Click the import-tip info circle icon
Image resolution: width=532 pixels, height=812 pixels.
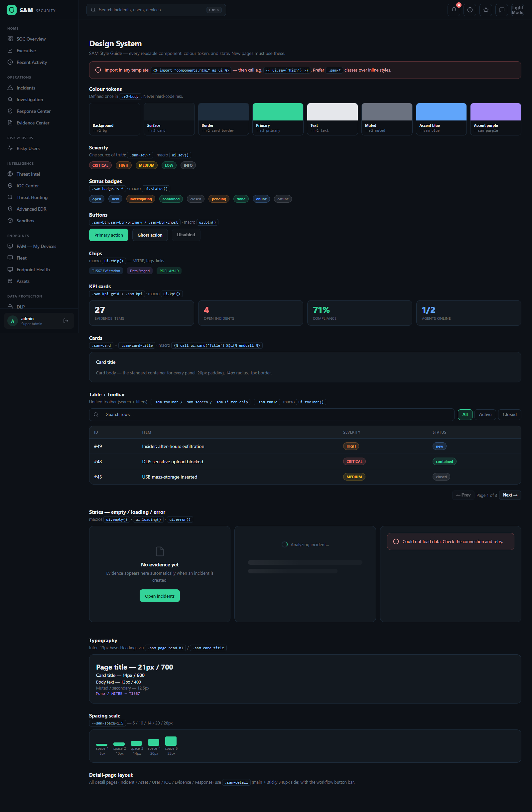pos(98,70)
